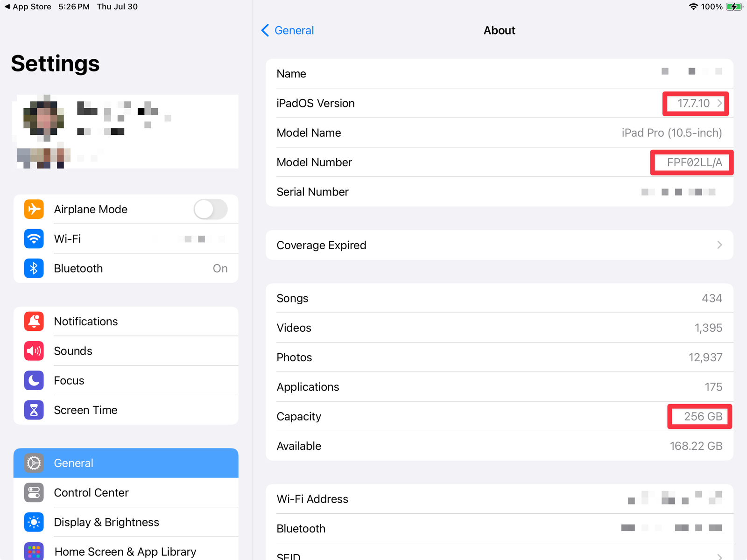Tap the Control Center icon
The height and width of the screenshot is (560, 747).
click(34, 492)
